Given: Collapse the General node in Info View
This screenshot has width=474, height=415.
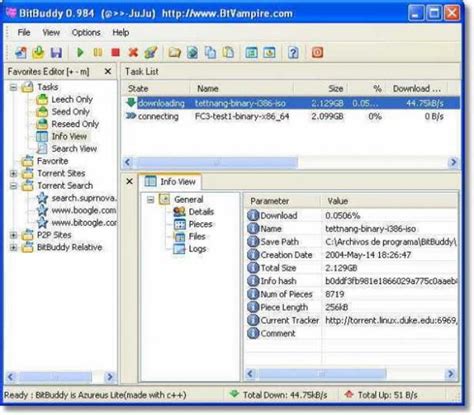Looking at the screenshot, I should tap(151, 200).
